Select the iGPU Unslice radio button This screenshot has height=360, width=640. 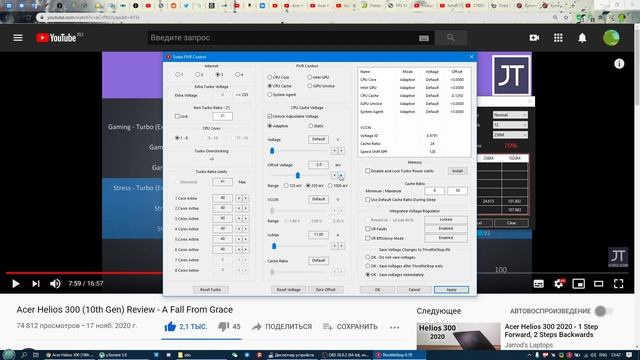pyautogui.click(x=309, y=86)
